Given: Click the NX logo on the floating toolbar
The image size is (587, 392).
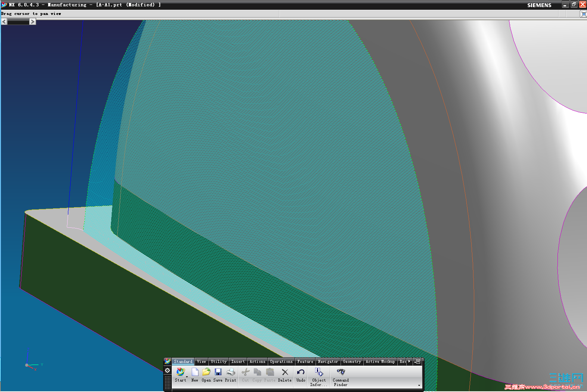Looking at the screenshot, I should pyautogui.click(x=168, y=361).
